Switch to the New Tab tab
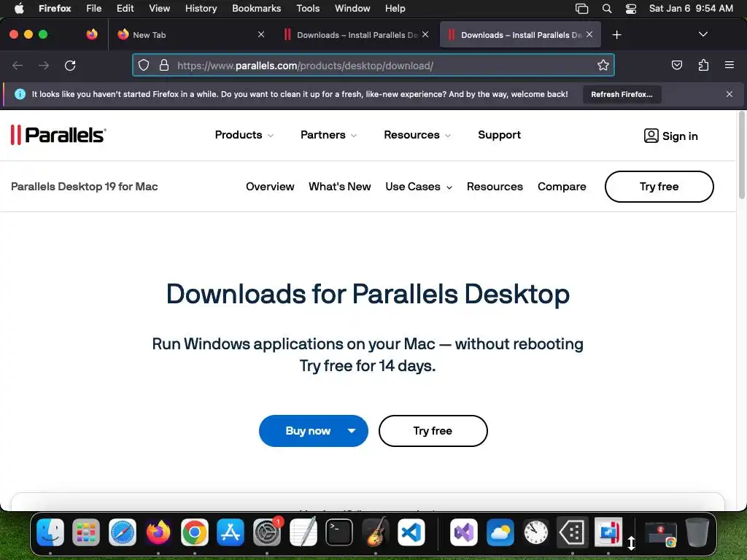This screenshot has width=747, height=560. tap(190, 35)
